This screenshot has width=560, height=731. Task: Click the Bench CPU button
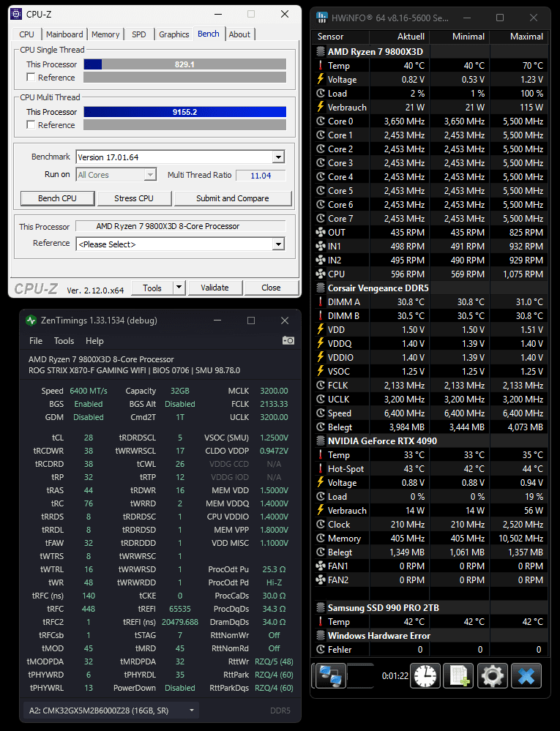[57, 198]
